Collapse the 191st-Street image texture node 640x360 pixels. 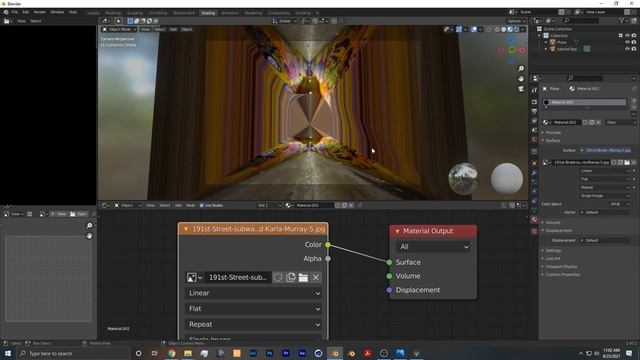(186, 229)
